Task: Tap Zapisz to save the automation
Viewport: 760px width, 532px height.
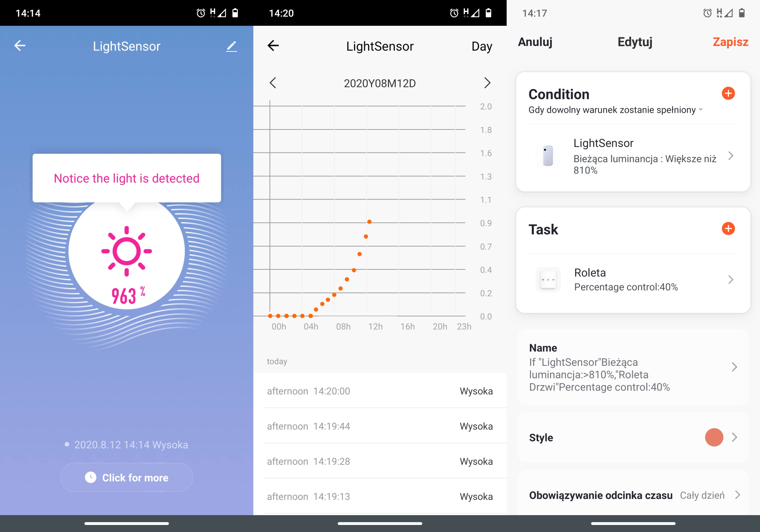Action: coord(730,42)
